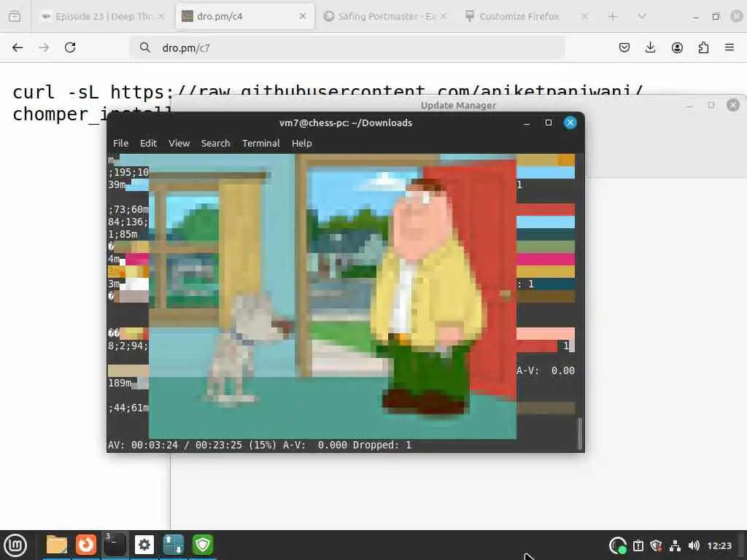Close the Update Manager window
Screen dimensions: 747x560
[733, 105]
